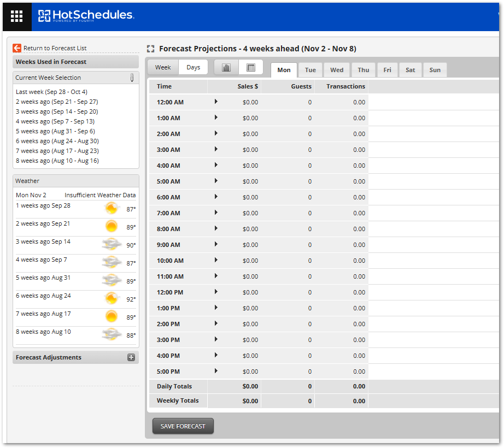Click the red back arrow icon
This screenshot has width=504, height=448.
click(17, 48)
